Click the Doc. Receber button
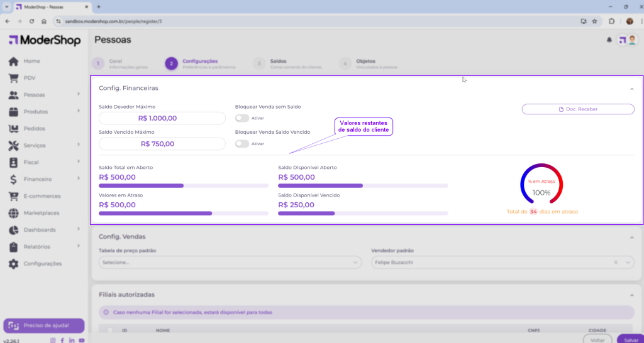The height and width of the screenshot is (343, 644). [578, 109]
